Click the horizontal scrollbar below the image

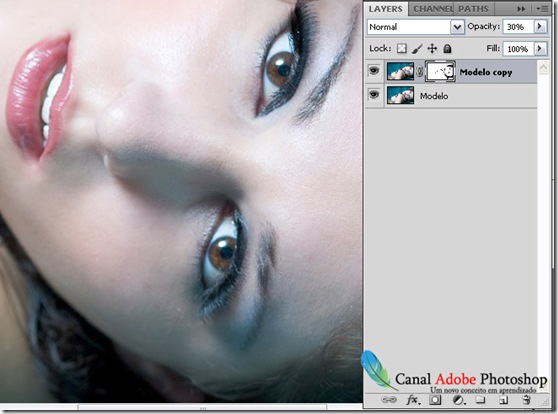point(202,408)
